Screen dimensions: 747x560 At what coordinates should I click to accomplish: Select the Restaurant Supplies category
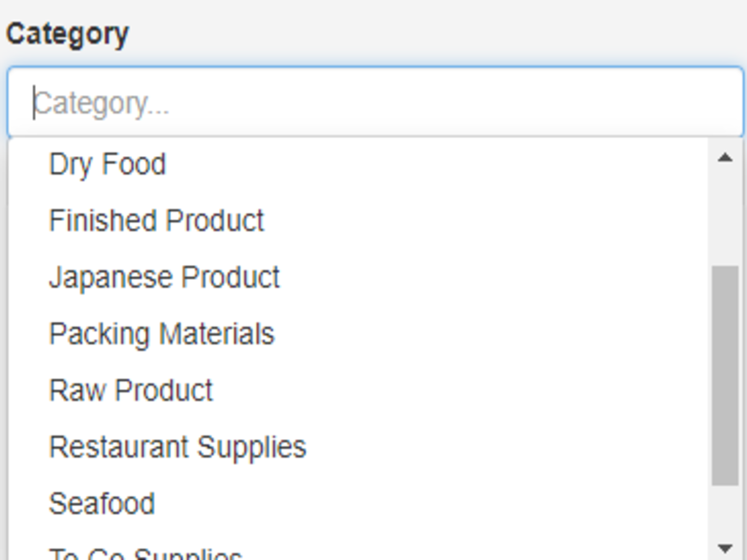(x=359, y=447)
